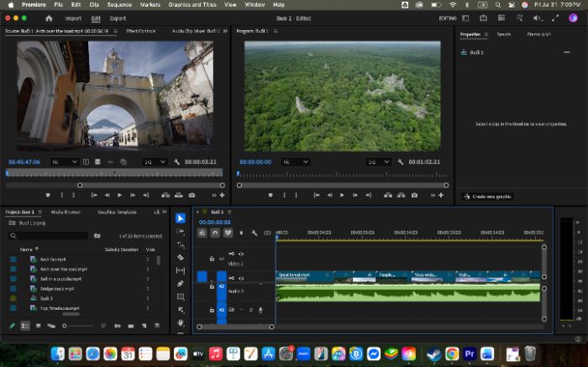Export frame from Program monitor

414,196
